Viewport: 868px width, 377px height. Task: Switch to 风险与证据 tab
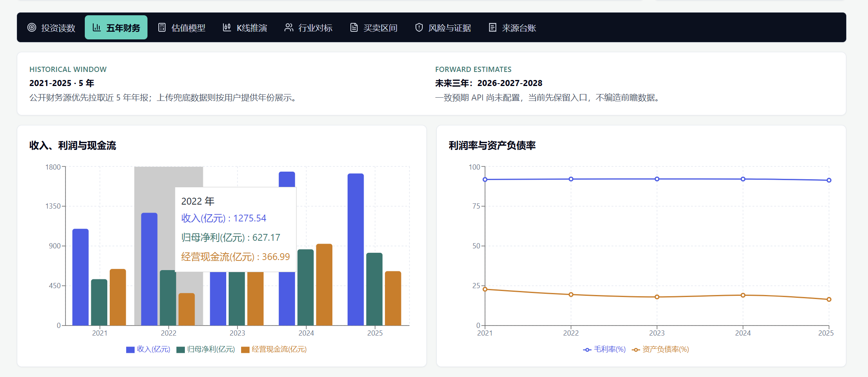[443, 27]
